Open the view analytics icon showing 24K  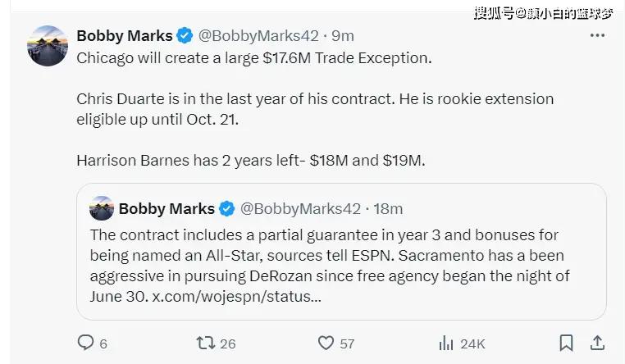coord(446,342)
